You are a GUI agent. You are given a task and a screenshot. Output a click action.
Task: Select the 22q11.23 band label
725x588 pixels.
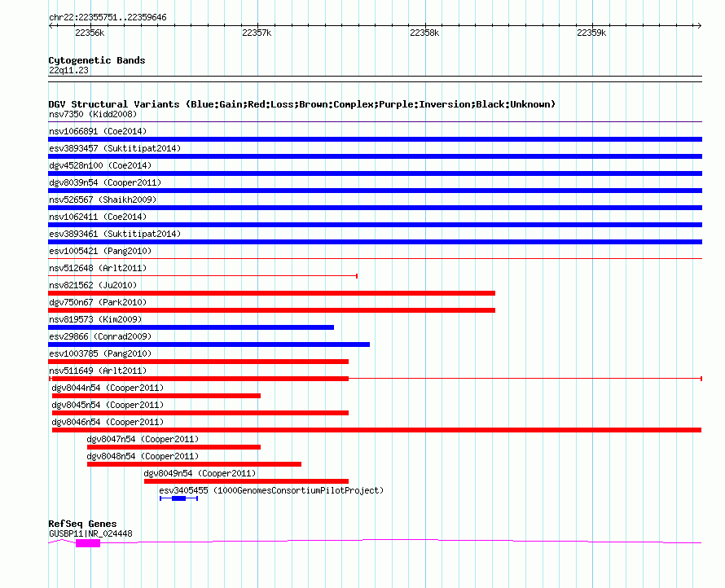click(68, 70)
